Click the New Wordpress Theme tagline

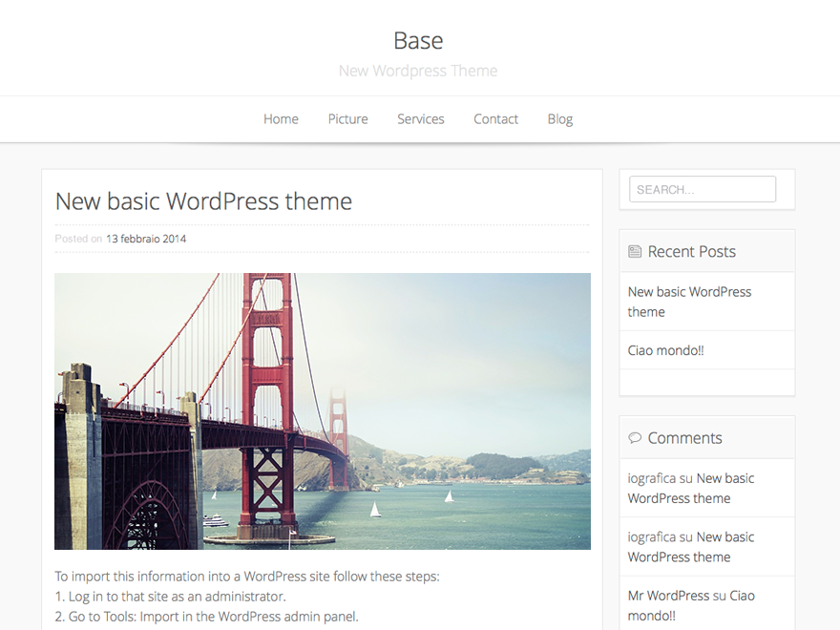[418, 71]
